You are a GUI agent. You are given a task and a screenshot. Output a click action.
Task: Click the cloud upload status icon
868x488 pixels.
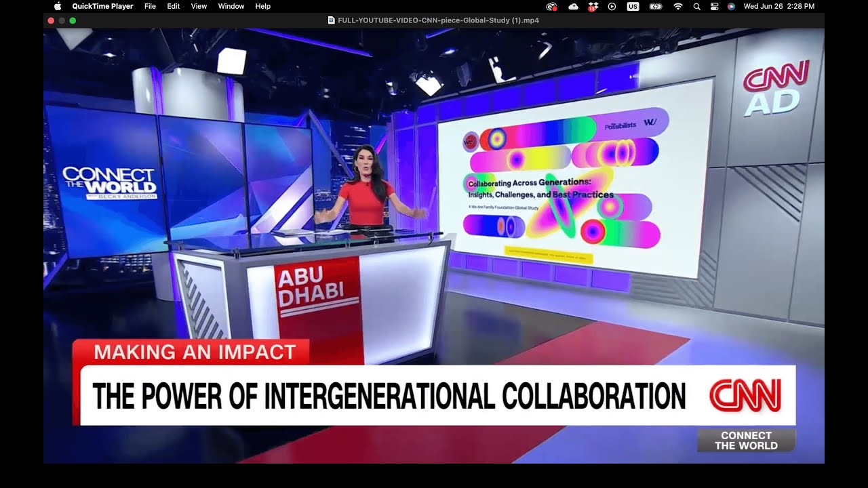pos(573,6)
